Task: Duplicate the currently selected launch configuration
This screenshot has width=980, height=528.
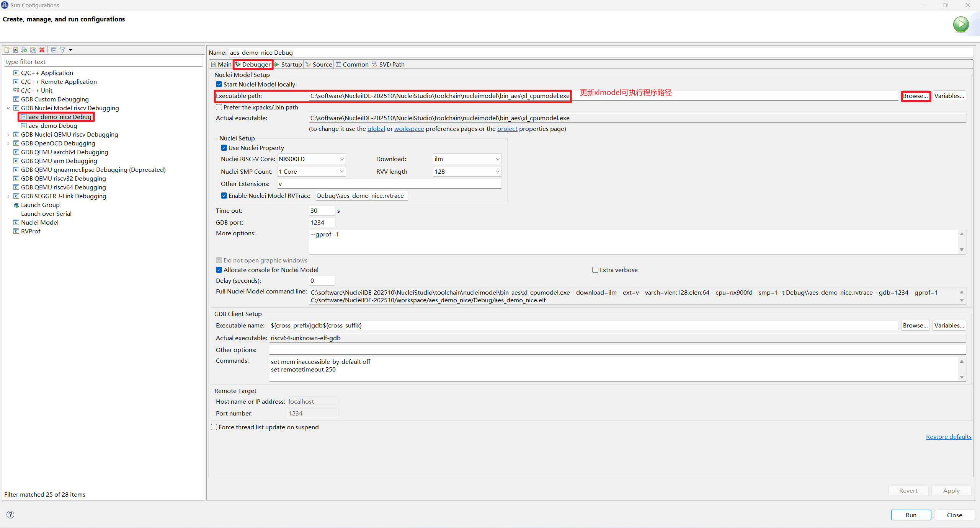Action: (33, 50)
